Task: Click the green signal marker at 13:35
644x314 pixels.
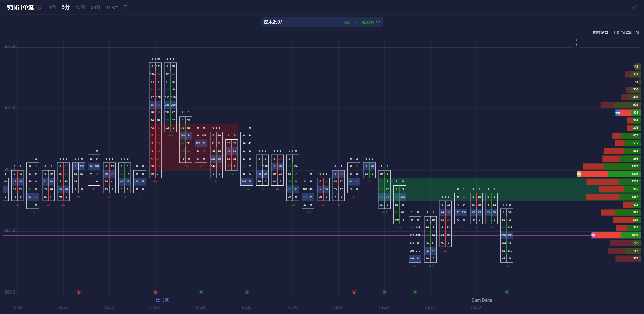Action: (247, 292)
